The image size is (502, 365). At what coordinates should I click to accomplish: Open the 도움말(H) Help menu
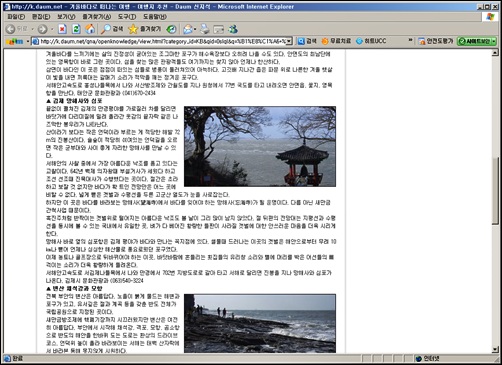point(155,17)
